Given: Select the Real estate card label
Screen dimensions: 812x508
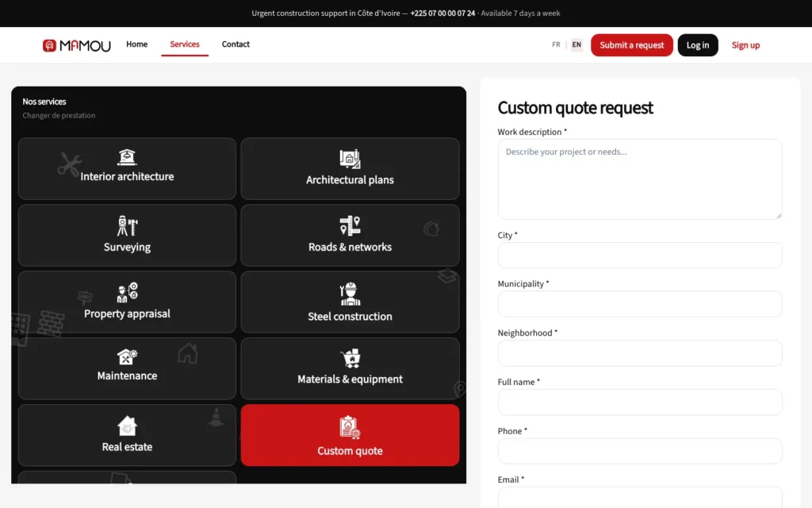Looking at the screenshot, I should [x=127, y=447].
